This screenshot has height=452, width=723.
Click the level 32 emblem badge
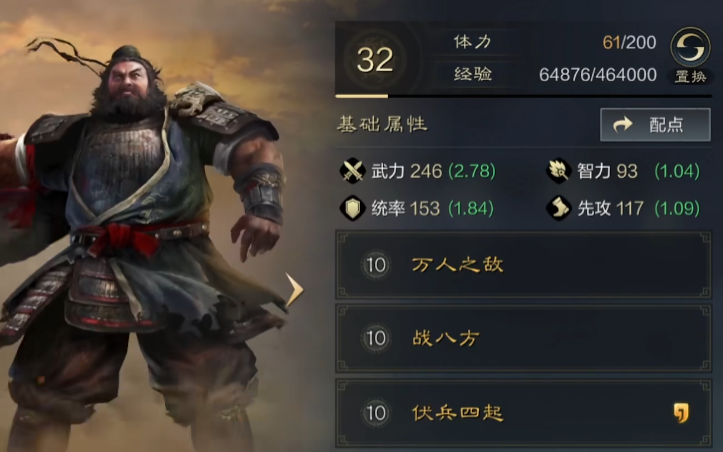click(x=375, y=59)
